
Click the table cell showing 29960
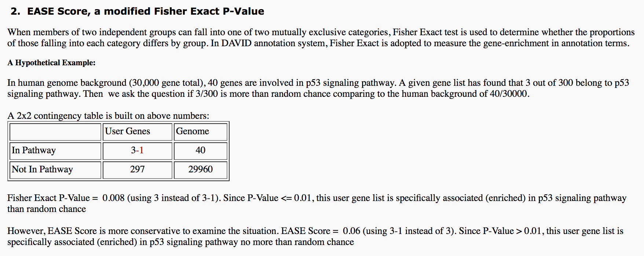[x=201, y=170]
